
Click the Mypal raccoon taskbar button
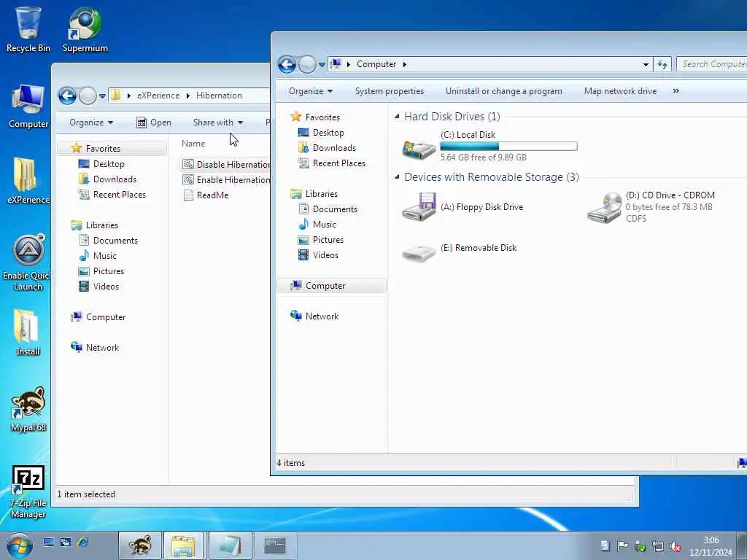tap(140, 545)
